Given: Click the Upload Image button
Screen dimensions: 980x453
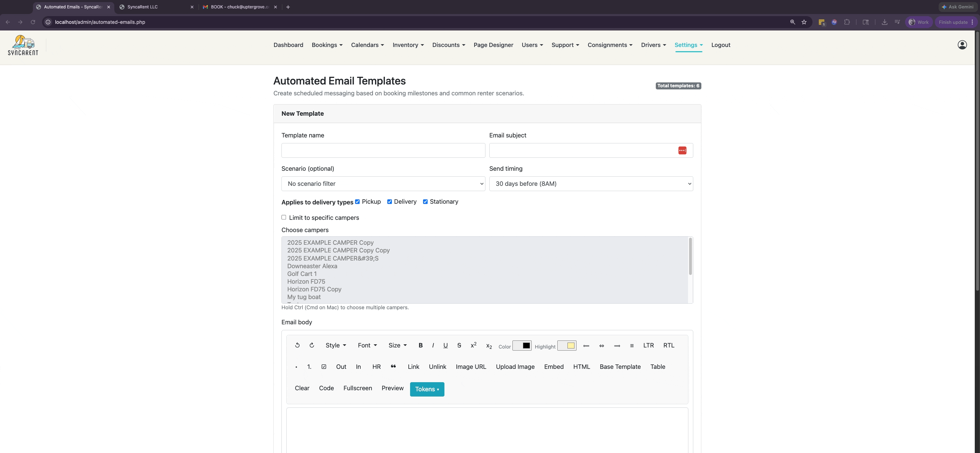Looking at the screenshot, I should [515, 367].
